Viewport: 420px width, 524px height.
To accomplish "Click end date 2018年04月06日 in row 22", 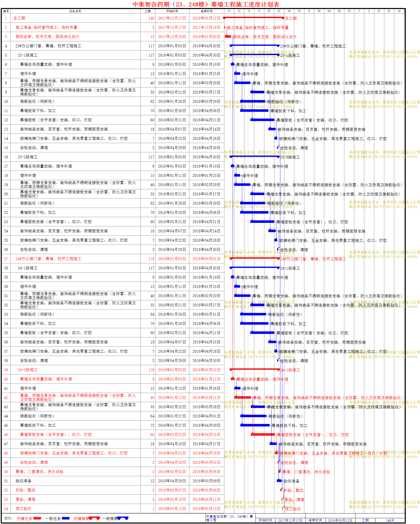I will pos(206,212).
